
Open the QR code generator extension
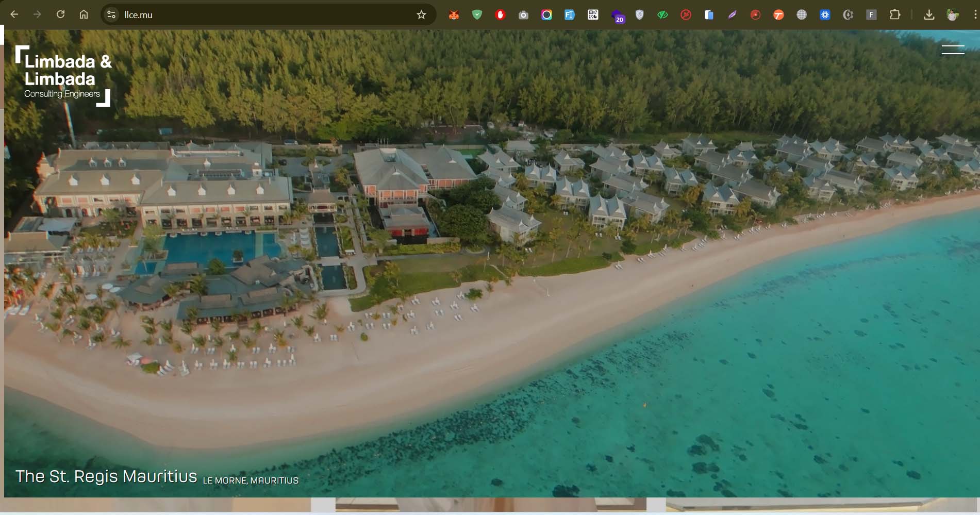pyautogui.click(x=593, y=15)
